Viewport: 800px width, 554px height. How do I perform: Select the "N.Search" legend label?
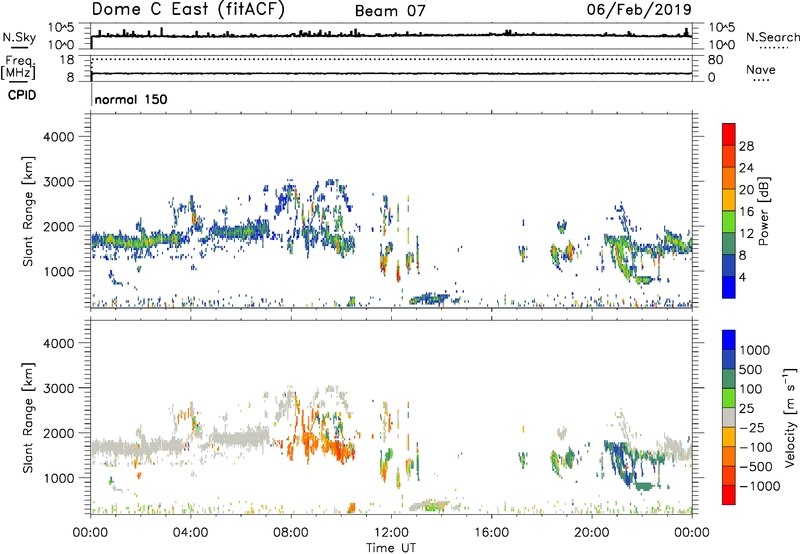772,37
